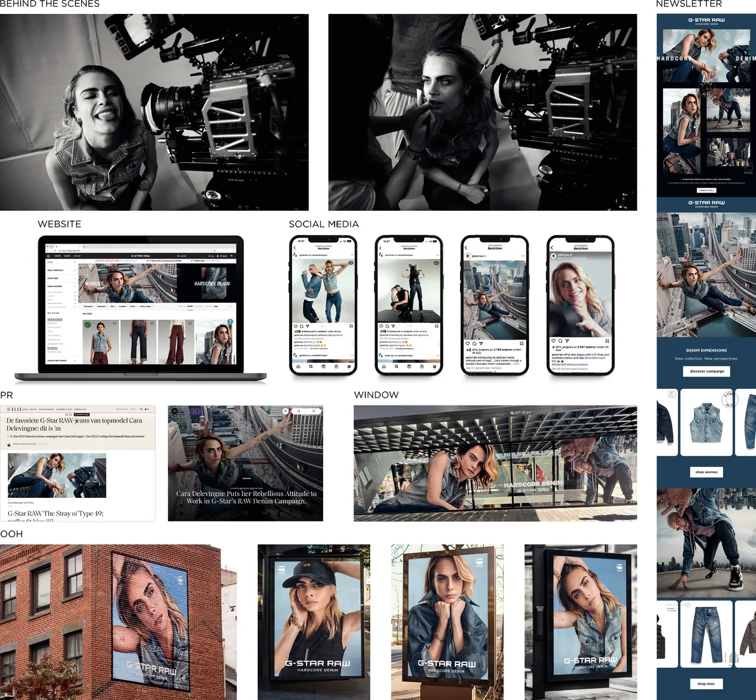Tap like heart on second Instagram phone
The image size is (756, 700).
point(381,326)
